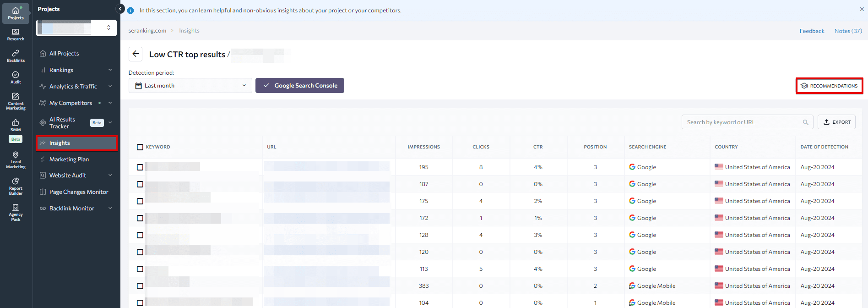This screenshot has height=308, width=868.
Task: Select Insights in the sidebar
Action: click(x=76, y=143)
